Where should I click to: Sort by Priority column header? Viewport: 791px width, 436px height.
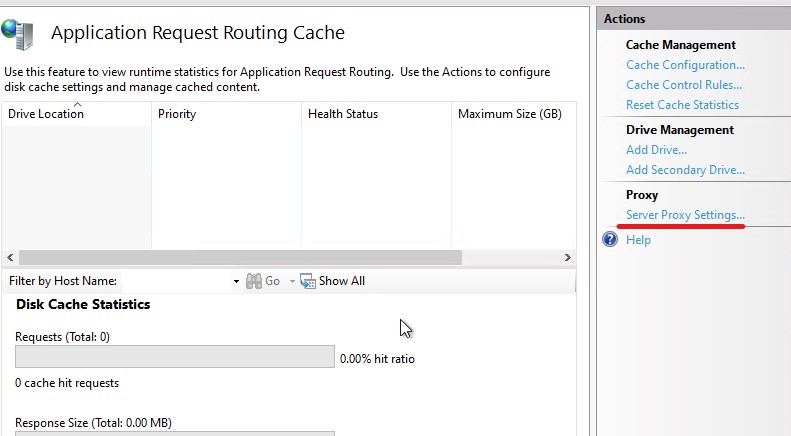(x=226, y=114)
